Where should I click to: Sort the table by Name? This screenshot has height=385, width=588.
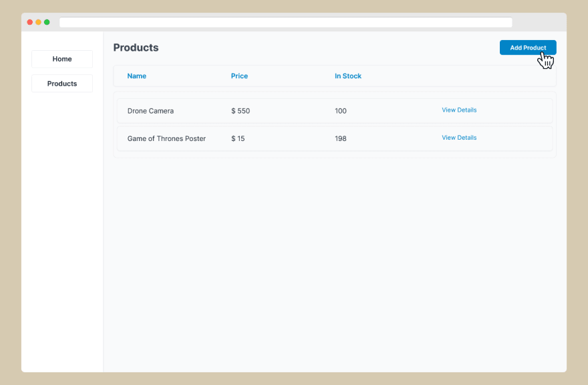[x=136, y=76]
